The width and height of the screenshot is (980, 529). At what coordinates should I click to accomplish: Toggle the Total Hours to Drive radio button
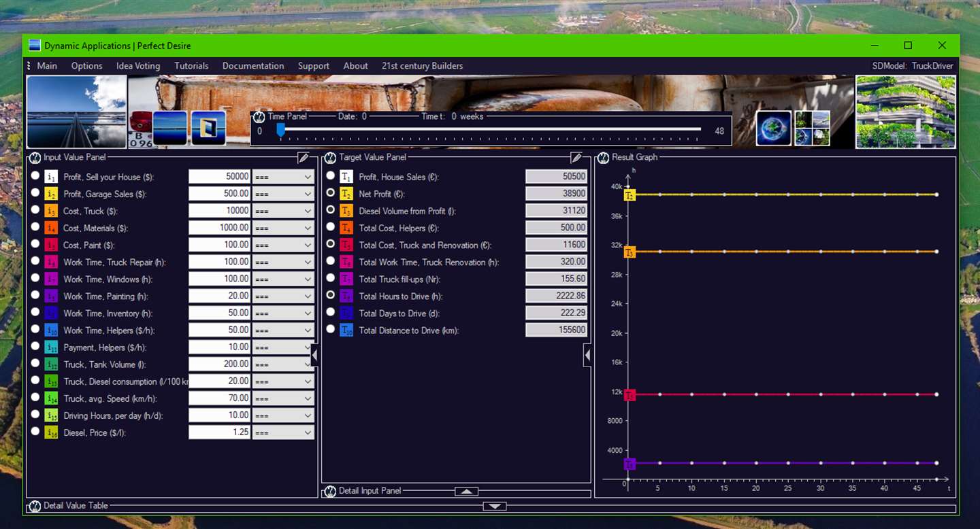coord(331,295)
